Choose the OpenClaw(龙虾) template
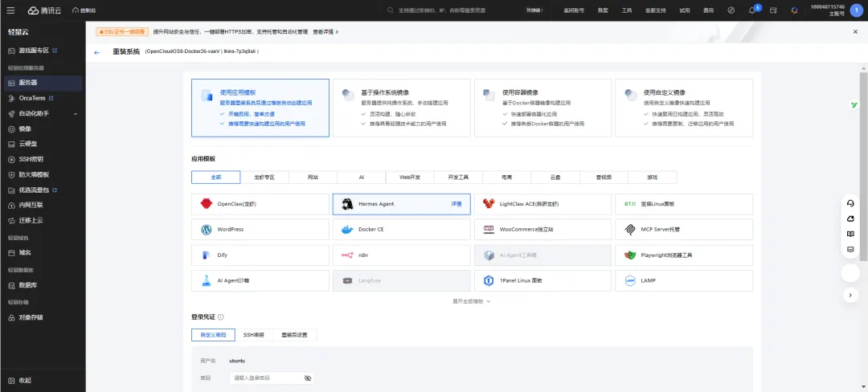The image size is (868, 392). (x=260, y=204)
